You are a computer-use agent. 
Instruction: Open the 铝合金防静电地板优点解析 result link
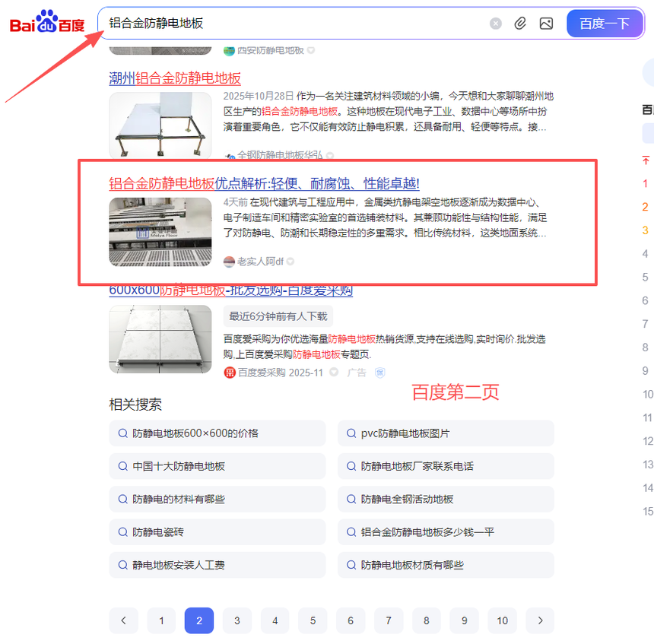coord(264,183)
